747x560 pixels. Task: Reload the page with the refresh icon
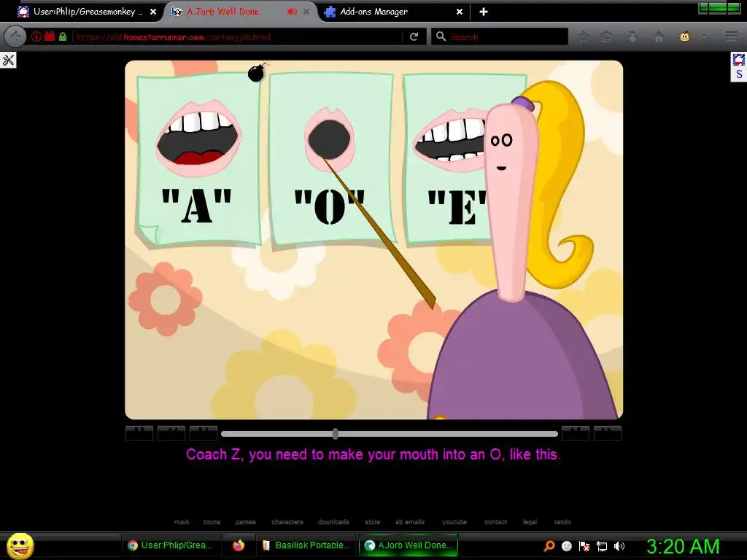pyautogui.click(x=414, y=36)
